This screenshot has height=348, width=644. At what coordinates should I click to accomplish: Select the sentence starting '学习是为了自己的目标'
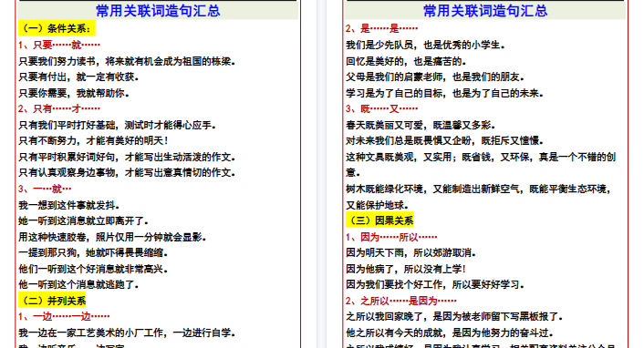(444, 93)
